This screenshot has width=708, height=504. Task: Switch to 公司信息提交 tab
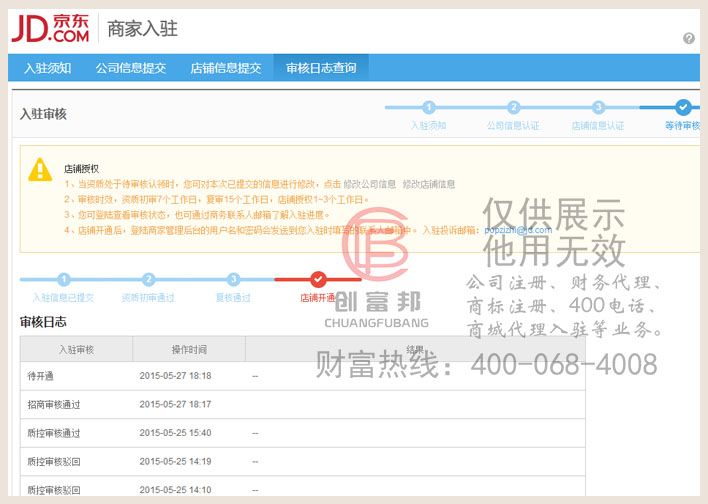coord(130,68)
